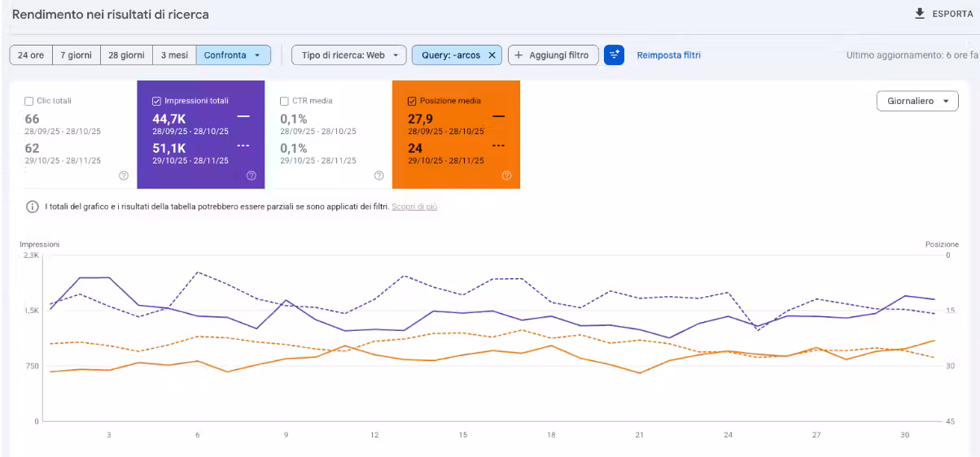Open the Giornaliero granularity dropdown
Image resolution: width=980 pixels, height=457 pixels.
(917, 102)
